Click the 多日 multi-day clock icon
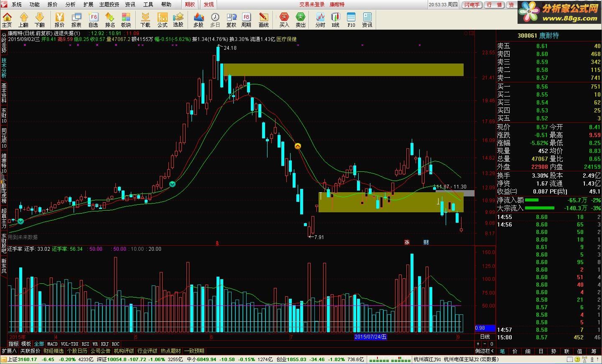The image size is (602, 364). coord(215,20)
